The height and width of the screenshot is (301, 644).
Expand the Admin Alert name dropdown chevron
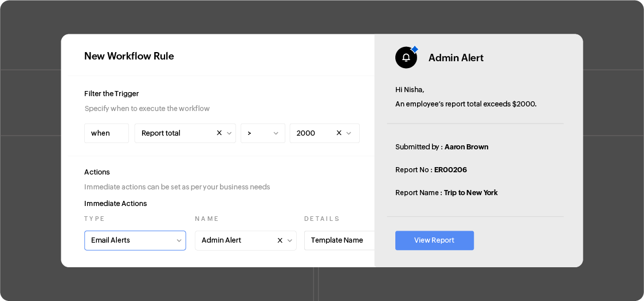coord(290,241)
